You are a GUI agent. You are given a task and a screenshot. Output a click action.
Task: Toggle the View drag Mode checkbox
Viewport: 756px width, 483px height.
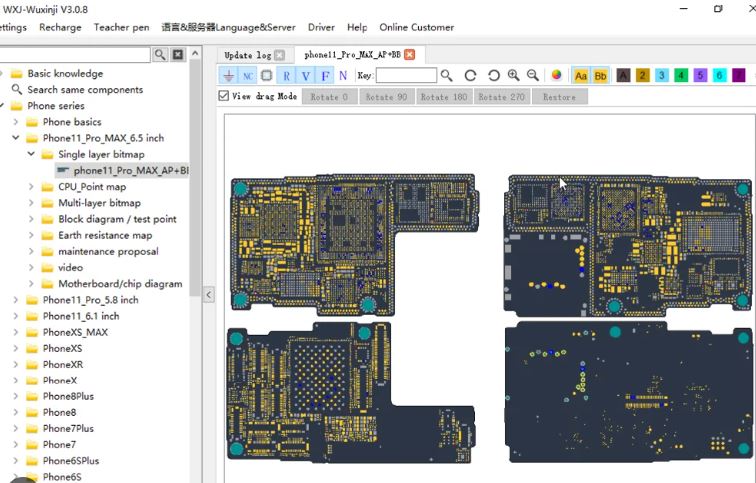(x=224, y=96)
